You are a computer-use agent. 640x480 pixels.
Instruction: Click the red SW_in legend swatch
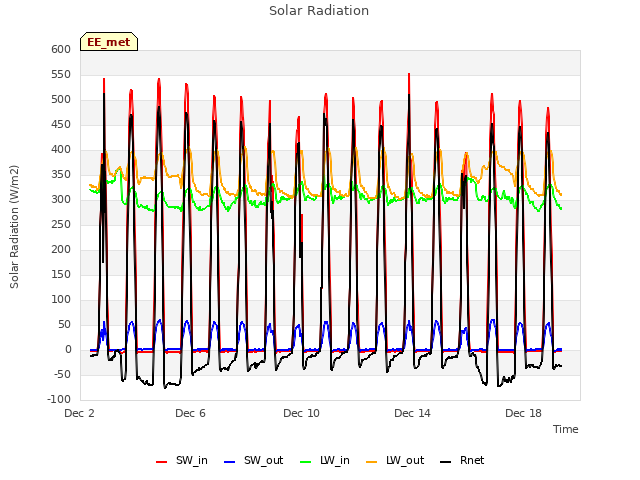coord(162,462)
